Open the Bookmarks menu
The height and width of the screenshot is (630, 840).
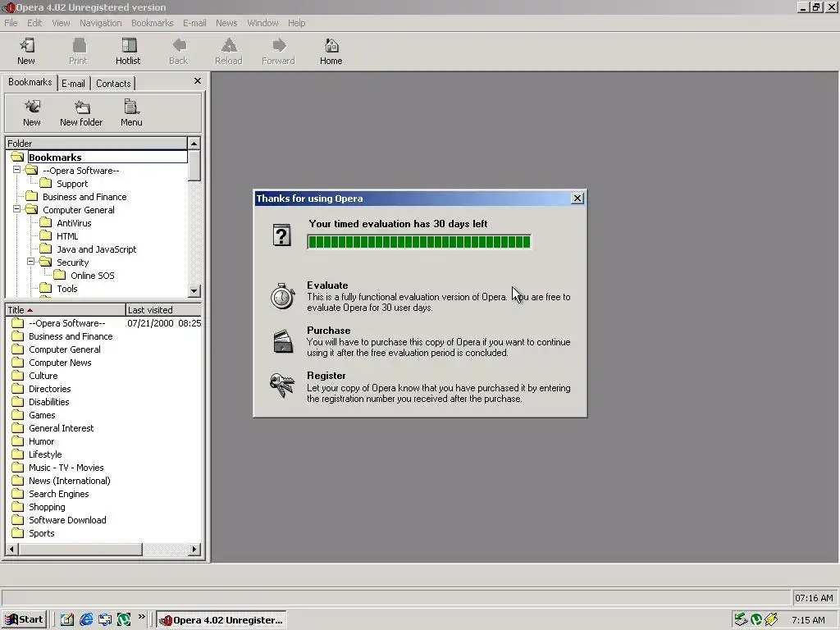click(152, 23)
